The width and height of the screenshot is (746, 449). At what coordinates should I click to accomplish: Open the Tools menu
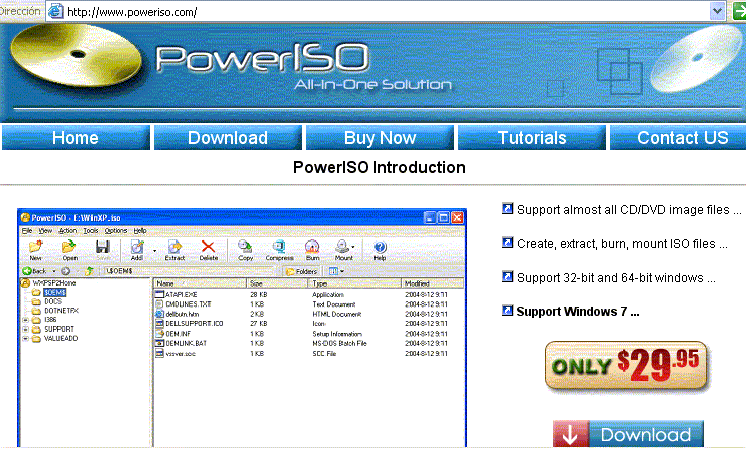click(x=90, y=231)
